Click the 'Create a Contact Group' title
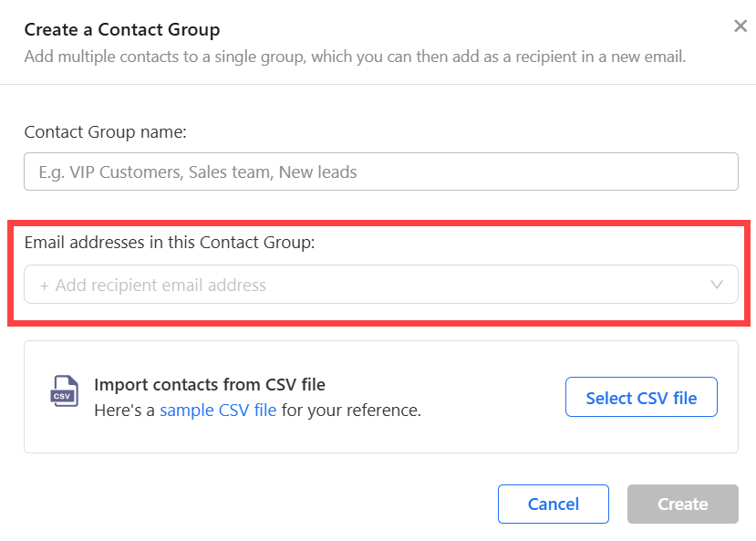This screenshot has width=756, height=541. 122,29
